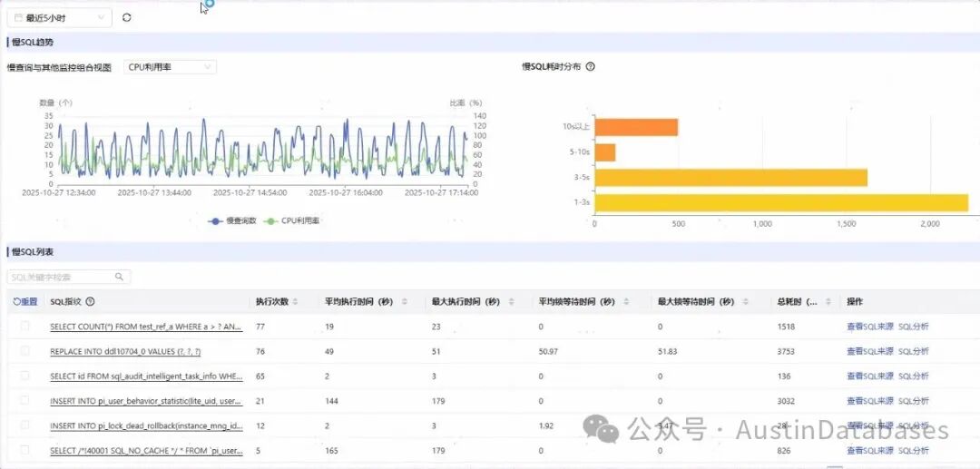
Task: Click SQL分析 for pi_user_behavior_statistic row
Action: click(x=913, y=401)
